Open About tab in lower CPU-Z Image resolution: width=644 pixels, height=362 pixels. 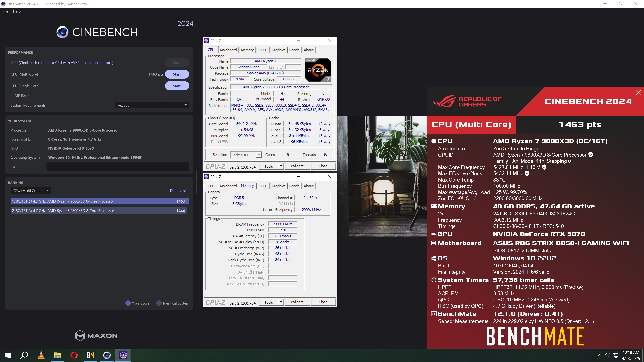pos(309,186)
